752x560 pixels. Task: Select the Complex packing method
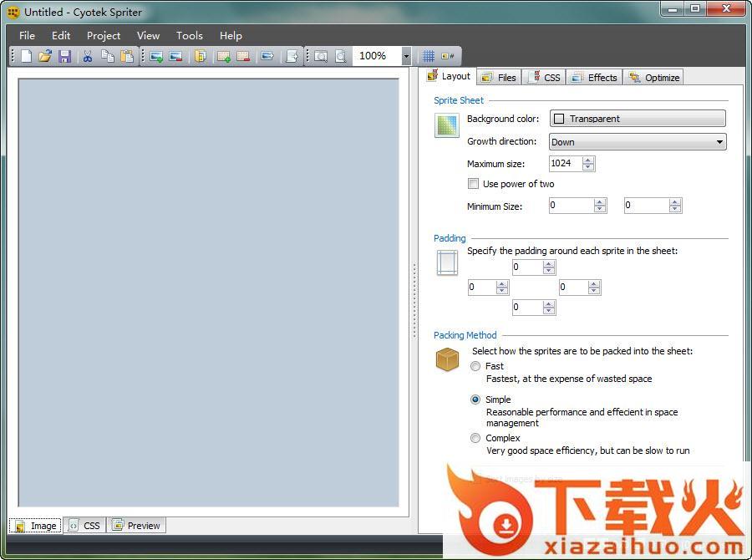click(475, 438)
